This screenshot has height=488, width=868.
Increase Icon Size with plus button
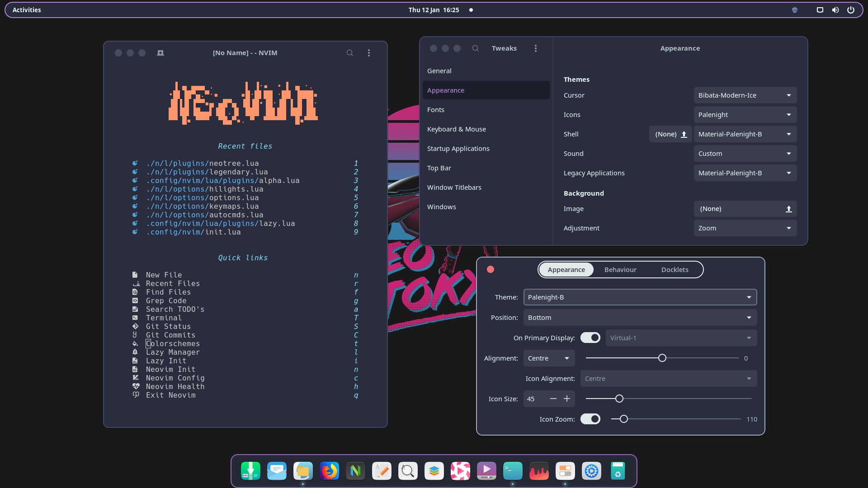(x=567, y=399)
